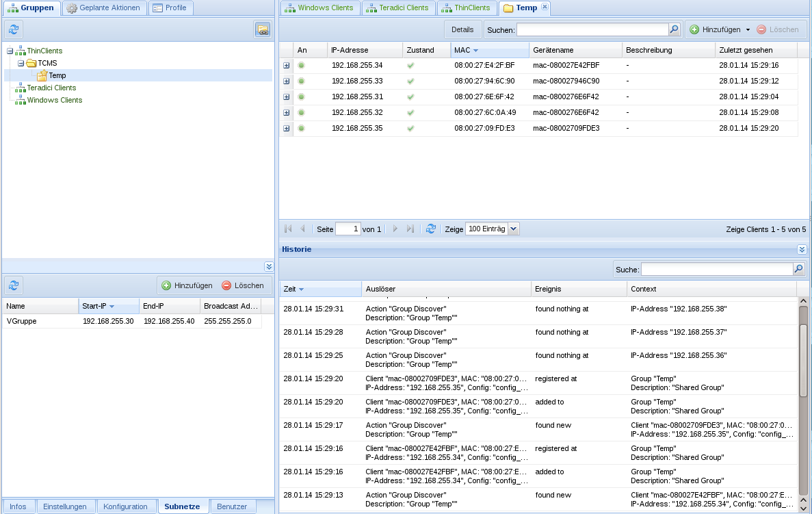Click the Details button
The width and height of the screenshot is (812, 514).
(x=462, y=29)
